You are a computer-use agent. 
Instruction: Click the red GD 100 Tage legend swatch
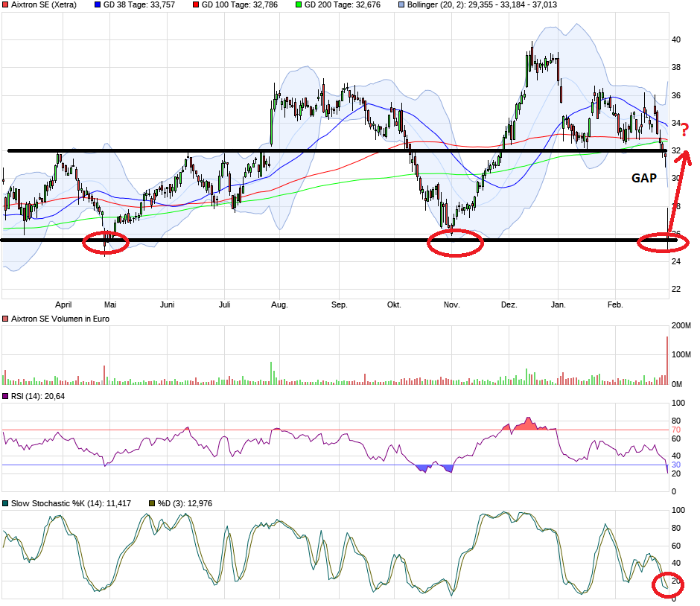tap(196, 5)
